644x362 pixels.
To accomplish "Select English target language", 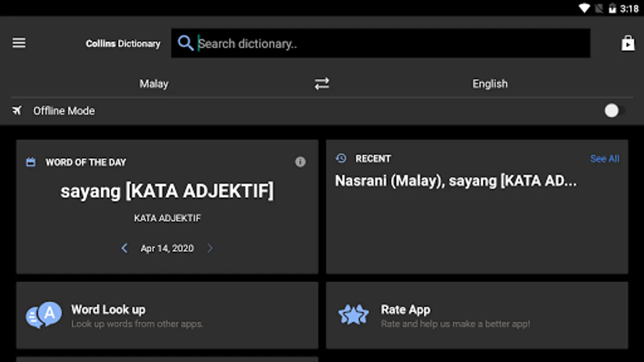I will pos(490,84).
